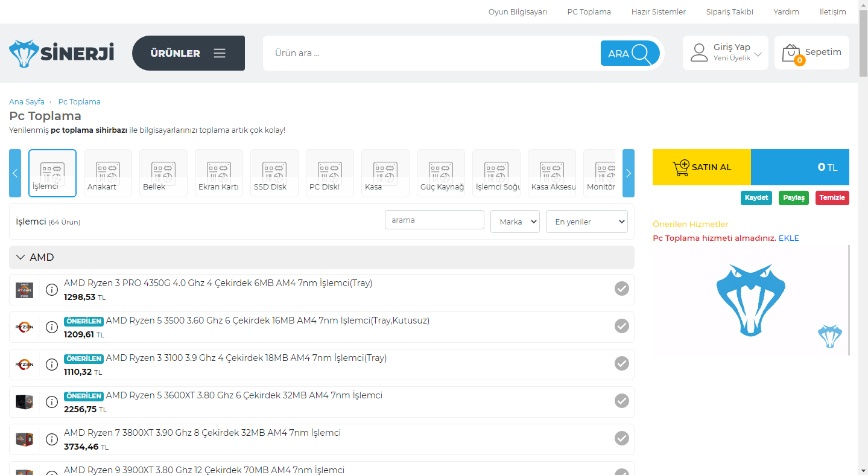
Task: Click the Kaydet button
Action: point(756,198)
